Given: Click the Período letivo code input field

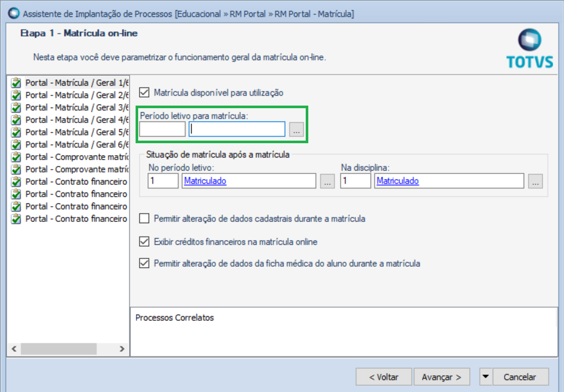Looking at the screenshot, I should (x=162, y=129).
